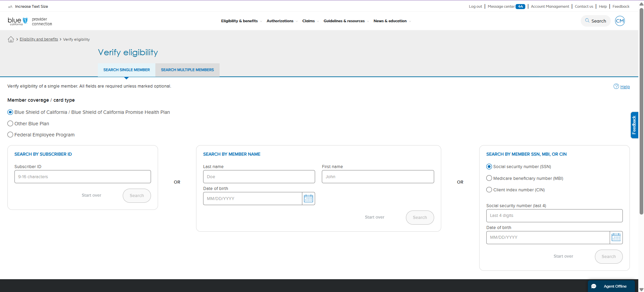Click Start over in SSN section
The image size is (644, 292).
pyautogui.click(x=563, y=256)
